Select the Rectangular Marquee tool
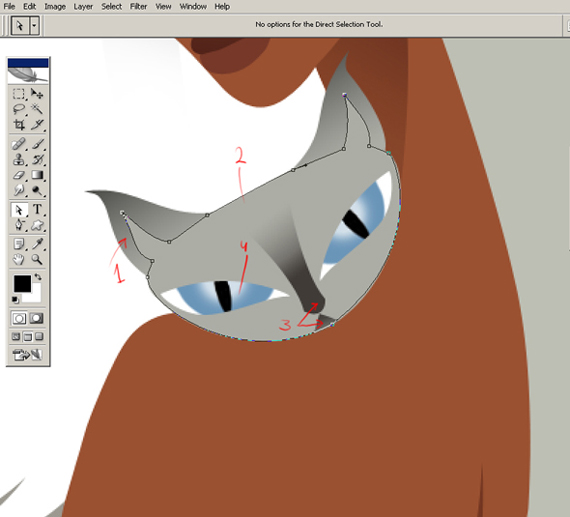The width and height of the screenshot is (570, 517). click(x=19, y=94)
